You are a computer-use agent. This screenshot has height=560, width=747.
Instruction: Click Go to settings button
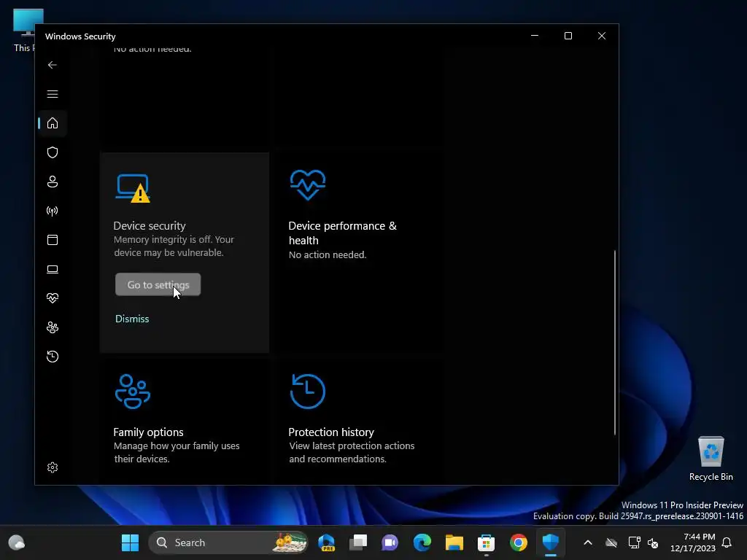point(158,285)
